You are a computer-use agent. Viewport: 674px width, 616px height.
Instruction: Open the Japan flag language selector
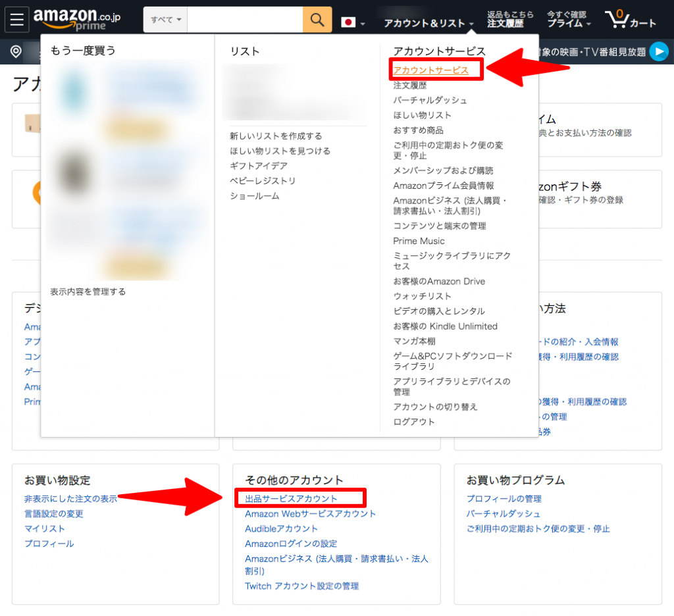[353, 22]
